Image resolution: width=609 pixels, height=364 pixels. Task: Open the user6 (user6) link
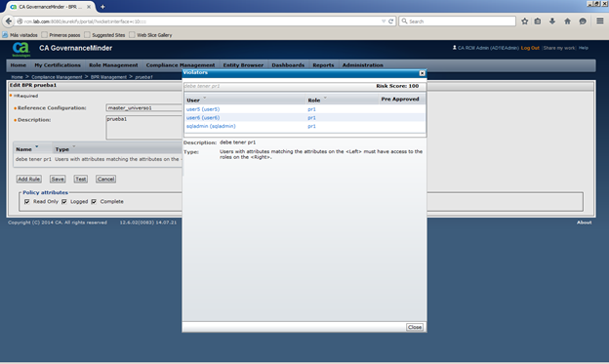point(203,118)
